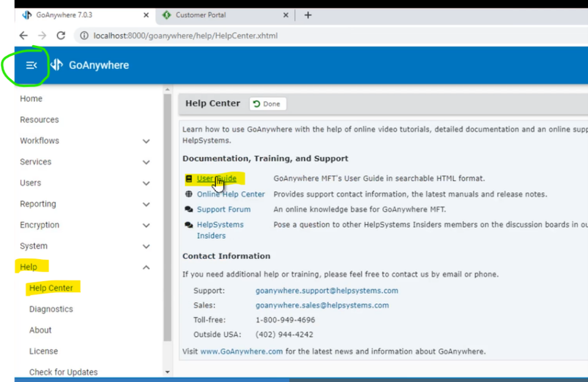This screenshot has width=588, height=382.
Task: Select the Services menu item
Action: (35, 162)
